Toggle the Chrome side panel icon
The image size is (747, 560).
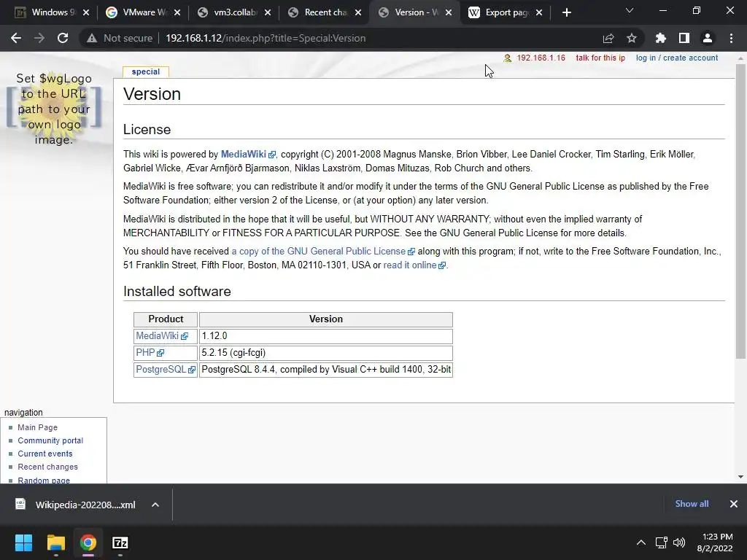click(684, 38)
